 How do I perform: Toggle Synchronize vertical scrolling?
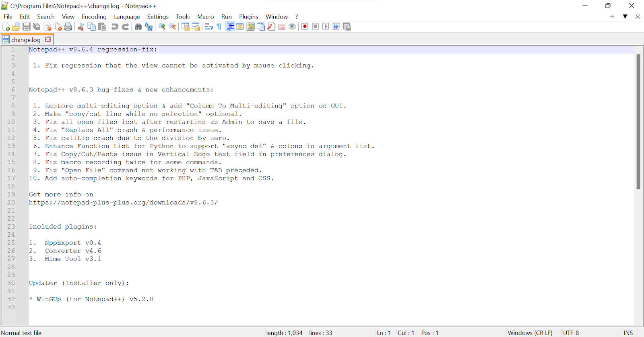185,27
